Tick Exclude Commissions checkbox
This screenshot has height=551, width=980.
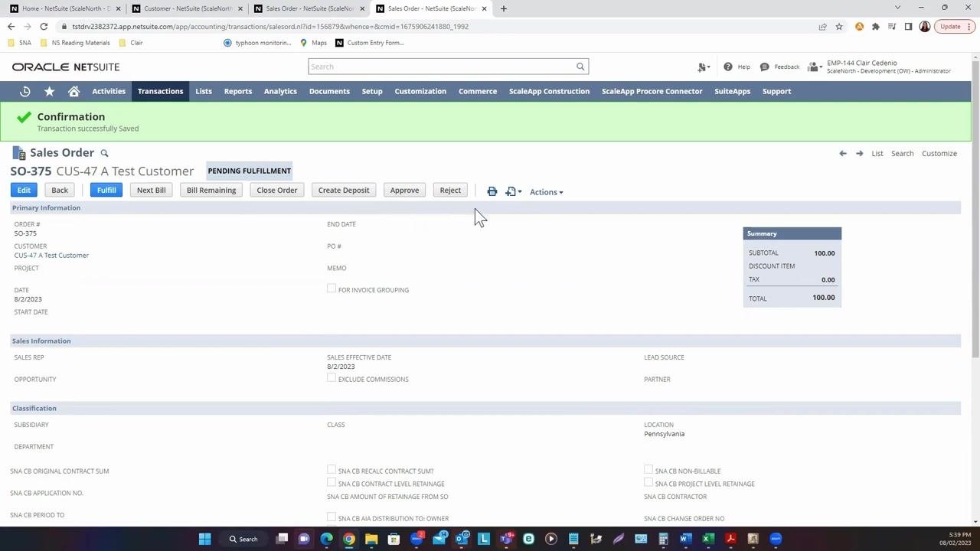click(x=332, y=378)
